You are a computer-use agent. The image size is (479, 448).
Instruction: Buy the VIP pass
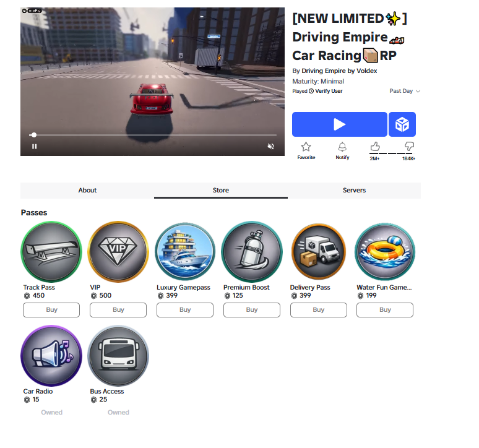click(x=118, y=310)
